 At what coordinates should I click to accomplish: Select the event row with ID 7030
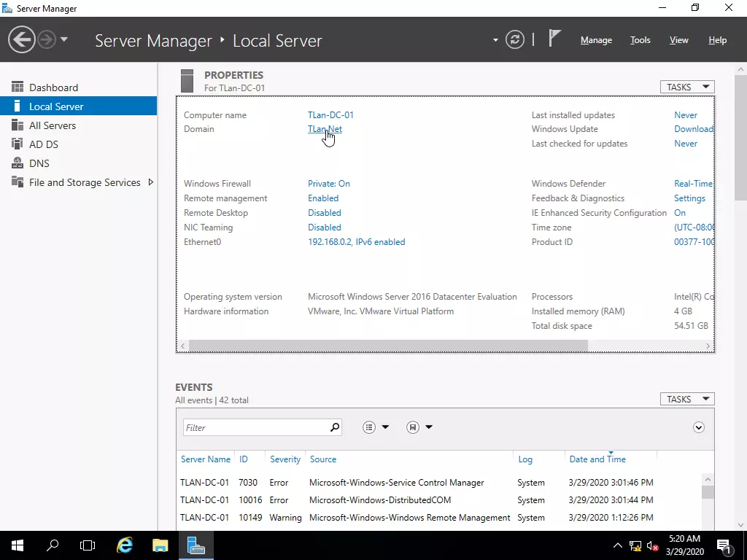pos(440,483)
